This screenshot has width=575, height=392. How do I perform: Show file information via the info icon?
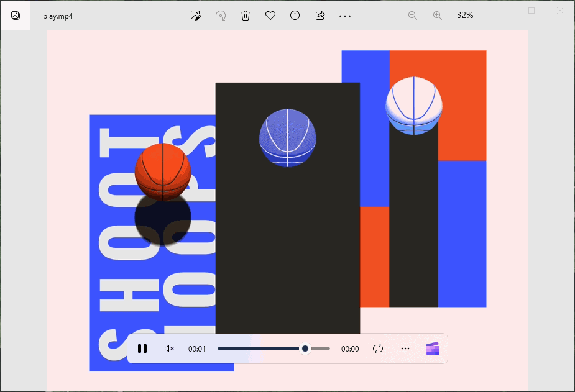pyautogui.click(x=295, y=15)
